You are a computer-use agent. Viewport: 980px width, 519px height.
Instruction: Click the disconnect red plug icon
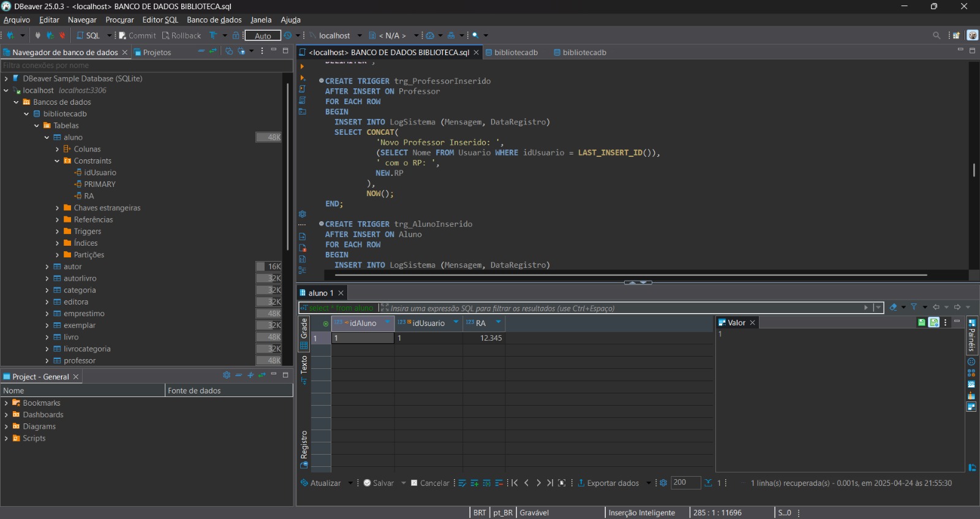pyautogui.click(x=62, y=36)
